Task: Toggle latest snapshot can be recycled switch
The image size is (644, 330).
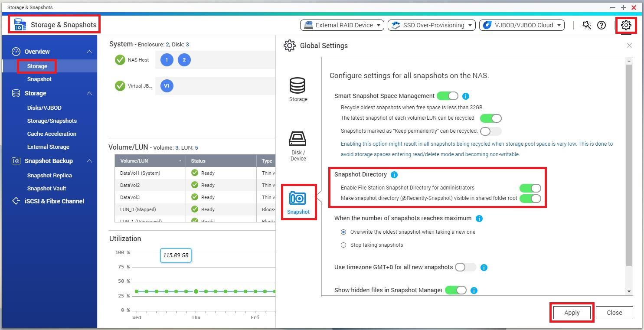Action: pos(490,118)
